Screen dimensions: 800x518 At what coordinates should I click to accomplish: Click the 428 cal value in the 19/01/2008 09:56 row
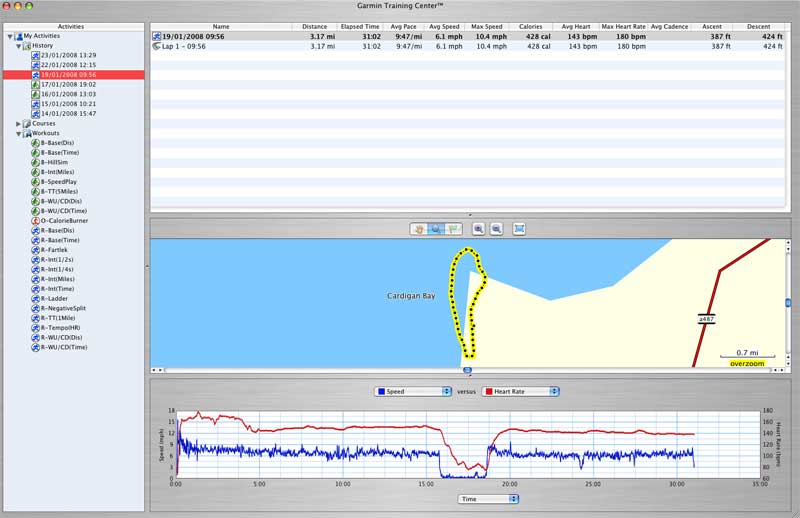pos(538,36)
